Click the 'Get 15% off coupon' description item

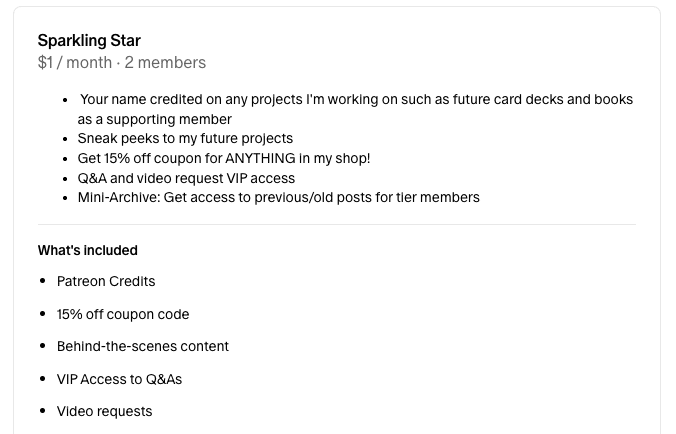[224, 158]
